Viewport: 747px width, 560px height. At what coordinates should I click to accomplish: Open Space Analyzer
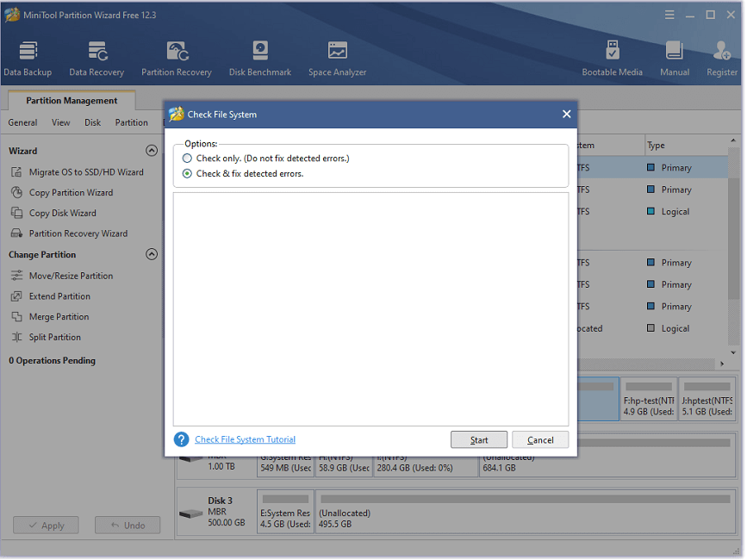(337, 59)
